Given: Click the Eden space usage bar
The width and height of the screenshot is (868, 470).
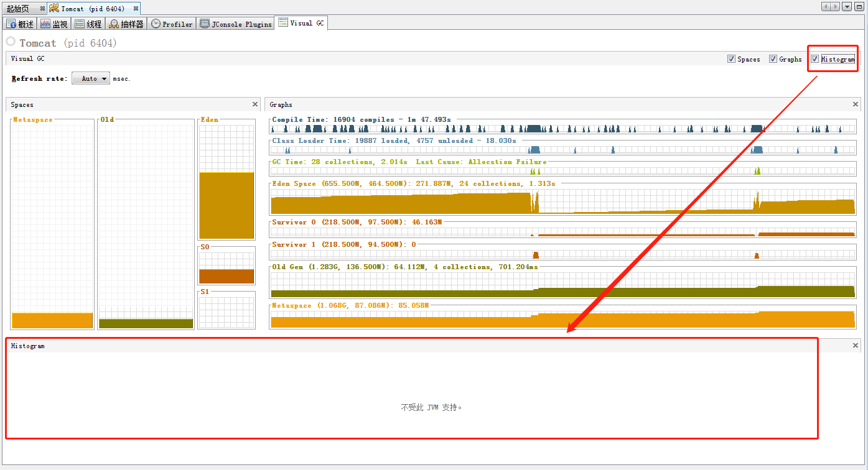Looking at the screenshot, I should (x=226, y=205).
